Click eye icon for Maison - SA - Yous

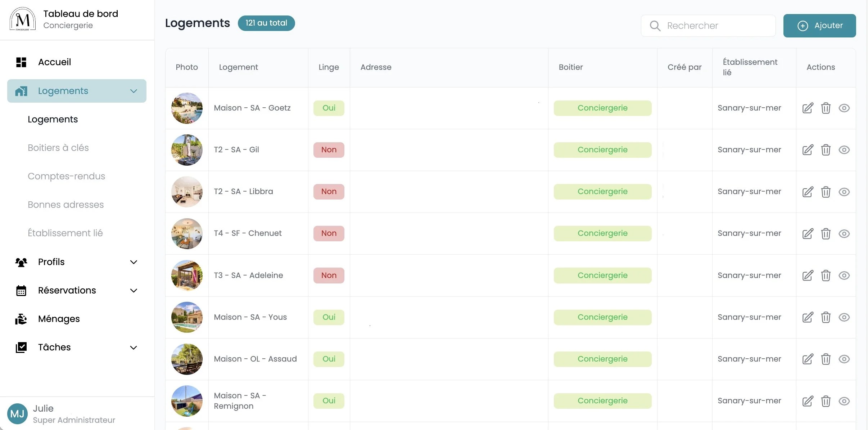click(844, 317)
